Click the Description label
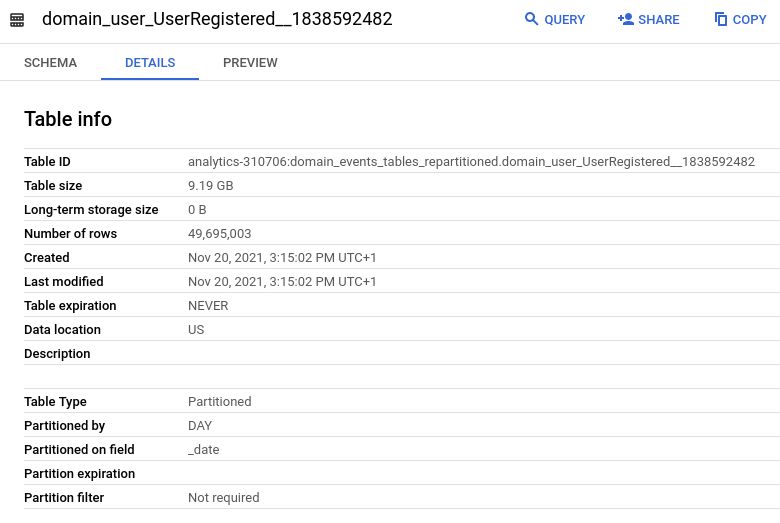 coord(57,354)
